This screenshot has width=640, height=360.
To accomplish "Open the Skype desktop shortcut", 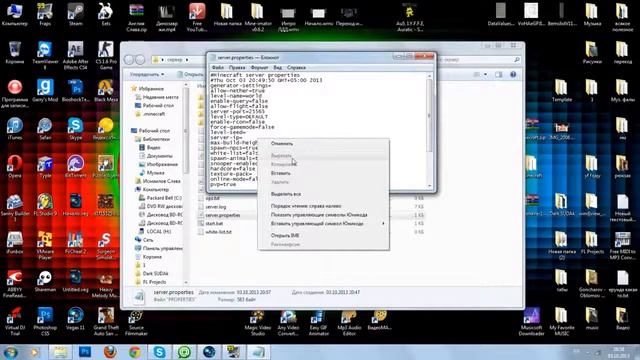I will tap(76, 129).
